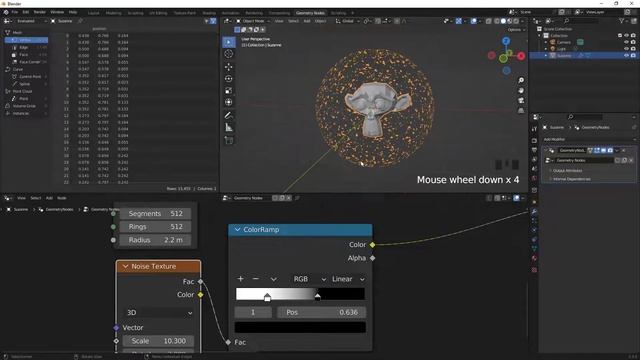
Task: Click the viewport zoom magnifier icon
Action: tap(521, 80)
